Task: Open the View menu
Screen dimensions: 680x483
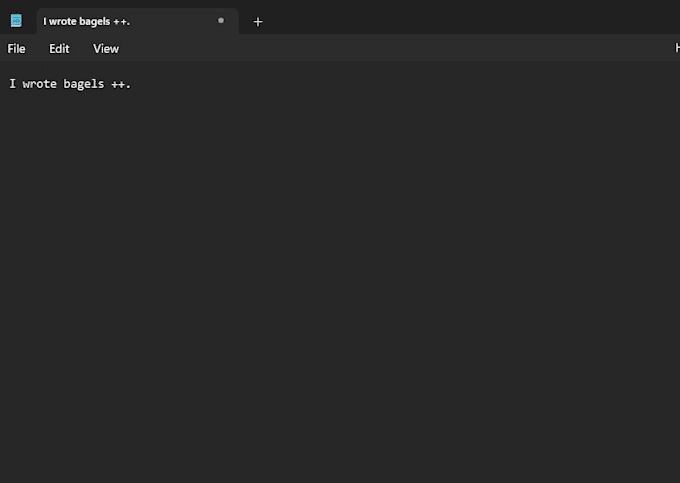Action: [x=106, y=49]
